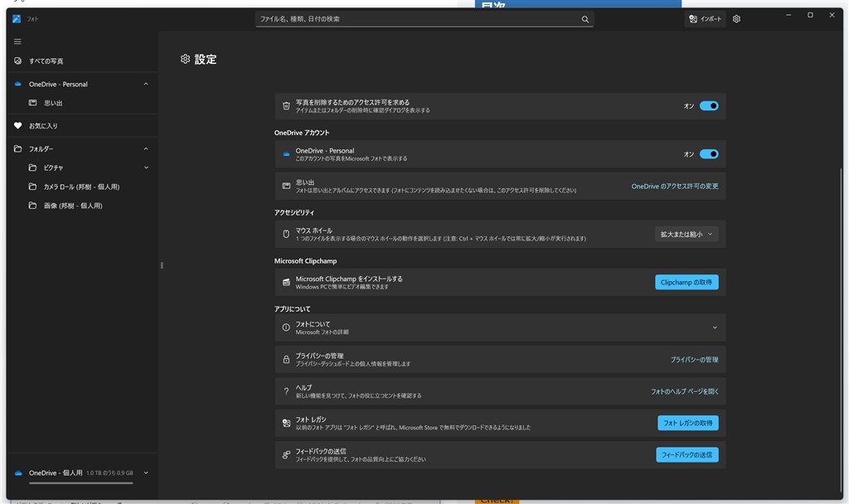Click the 1.0 TB のうち 0.9 GB storage text

(x=110, y=473)
